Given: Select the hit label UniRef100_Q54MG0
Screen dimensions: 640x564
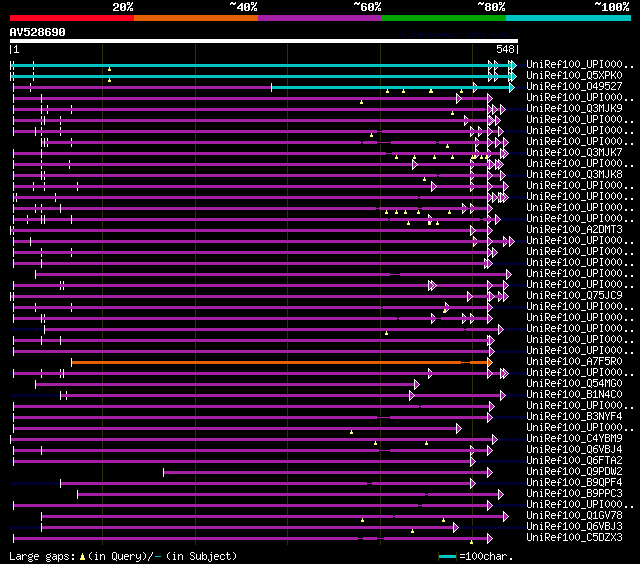Looking at the screenshot, I should (574, 384).
